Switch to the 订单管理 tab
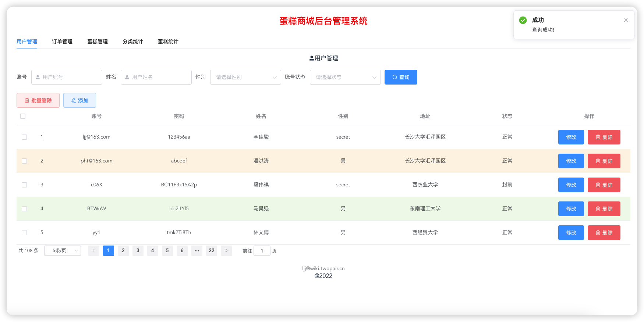The width and height of the screenshot is (644, 322). pos(62,42)
